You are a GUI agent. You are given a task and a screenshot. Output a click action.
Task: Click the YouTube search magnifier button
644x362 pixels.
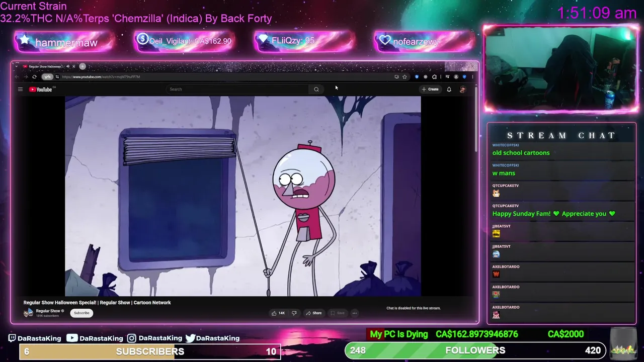(316, 89)
